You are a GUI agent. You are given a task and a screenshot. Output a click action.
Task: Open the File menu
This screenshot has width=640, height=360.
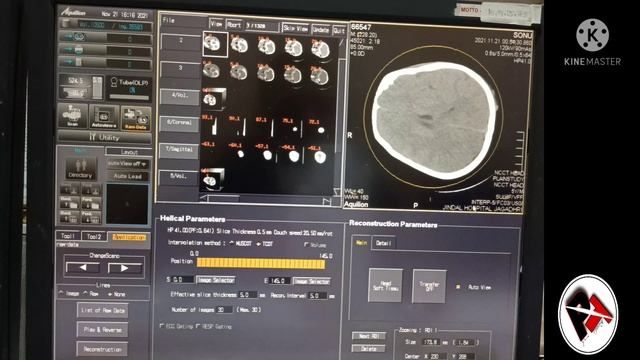pos(169,20)
